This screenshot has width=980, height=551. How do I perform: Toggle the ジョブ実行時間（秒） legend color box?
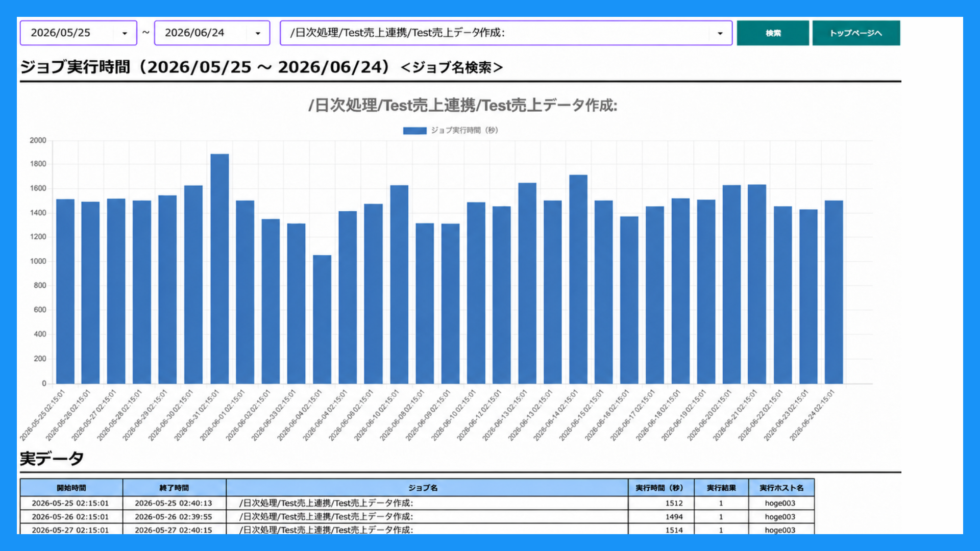[414, 131]
